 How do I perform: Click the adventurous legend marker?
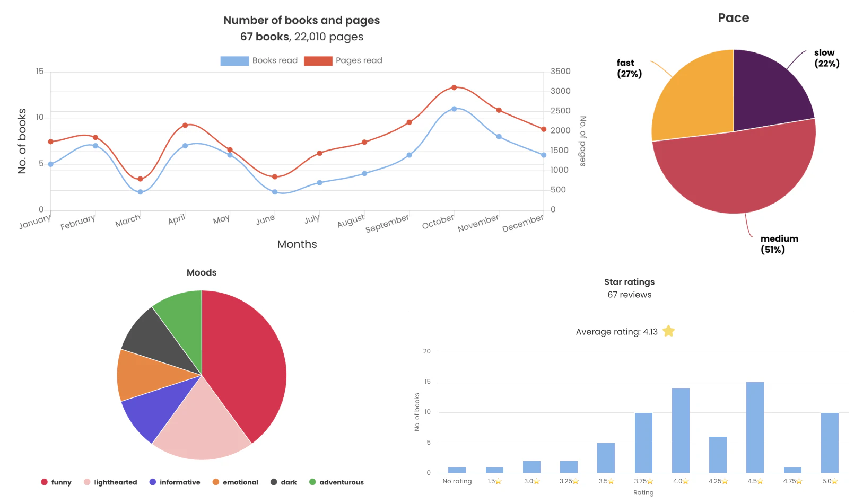tap(312, 482)
